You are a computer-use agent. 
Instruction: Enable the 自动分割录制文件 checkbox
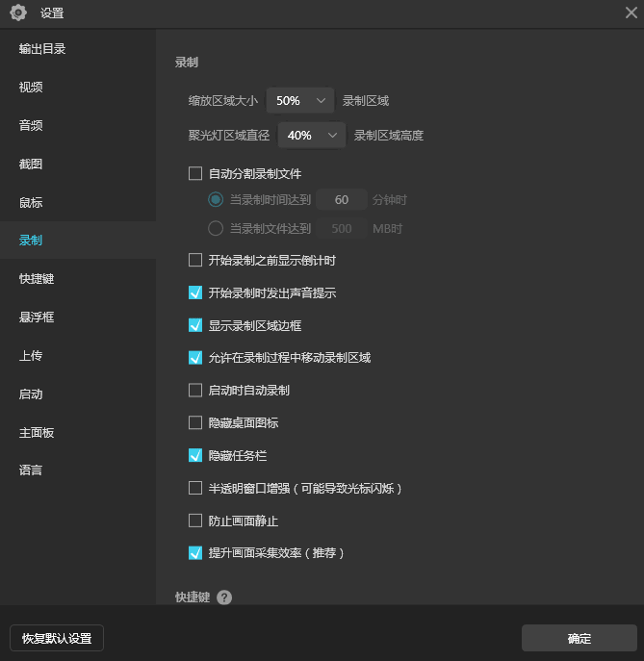(x=195, y=174)
